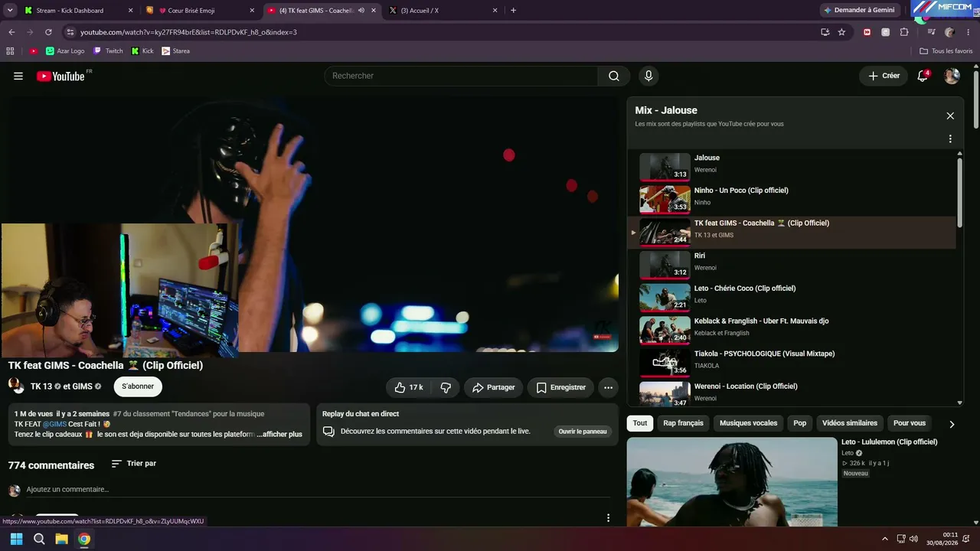The width and height of the screenshot is (980, 551).
Task: Open the @GIMS mention link
Action: pos(54,424)
